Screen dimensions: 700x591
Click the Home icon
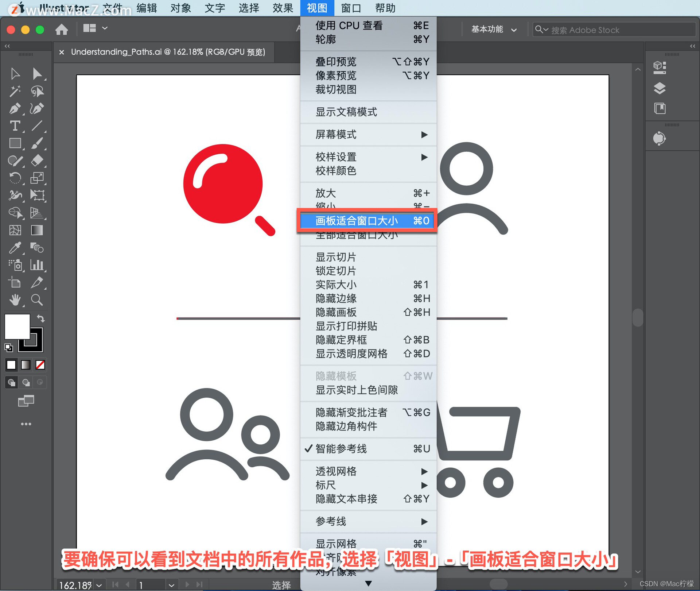[x=62, y=29]
